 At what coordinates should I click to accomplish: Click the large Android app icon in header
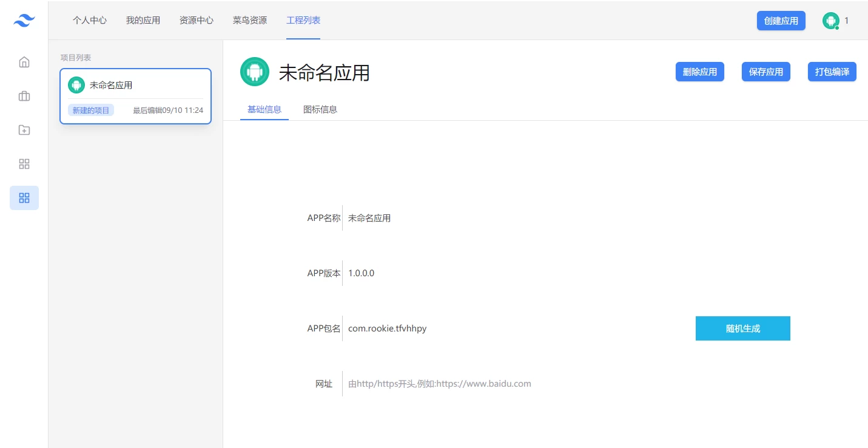pyautogui.click(x=255, y=72)
